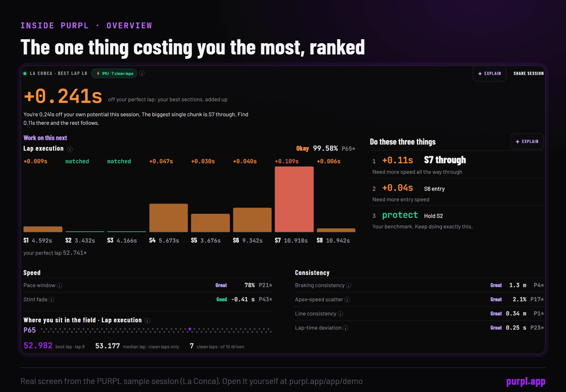This screenshot has height=392, width=566.
Task: Select the S1 bar in lap chart
Action: (x=43, y=229)
